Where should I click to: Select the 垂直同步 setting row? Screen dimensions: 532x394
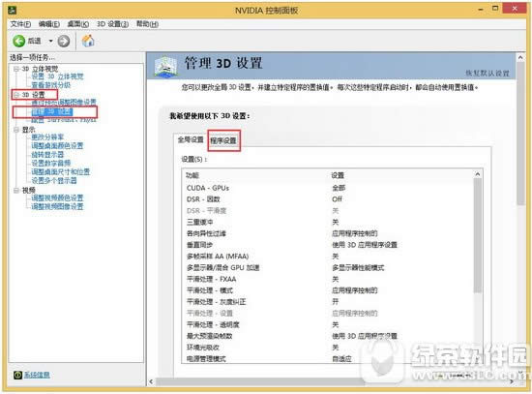pyautogui.click(x=329, y=245)
